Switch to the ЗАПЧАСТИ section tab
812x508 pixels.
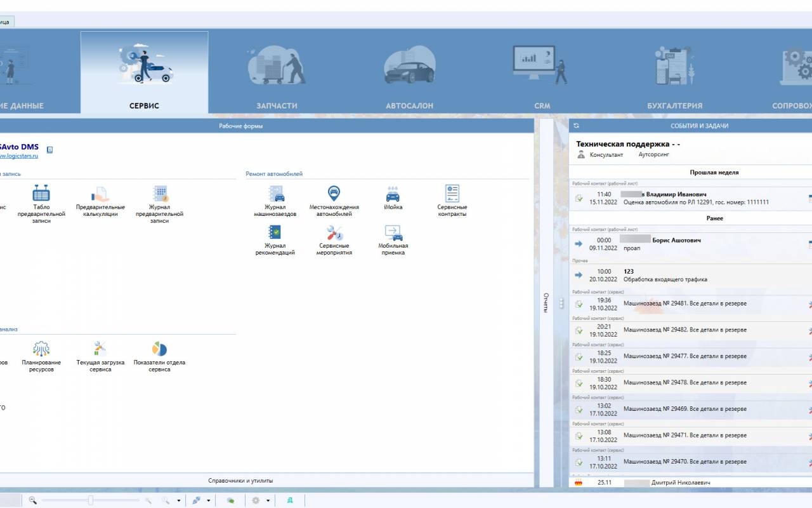point(277,72)
